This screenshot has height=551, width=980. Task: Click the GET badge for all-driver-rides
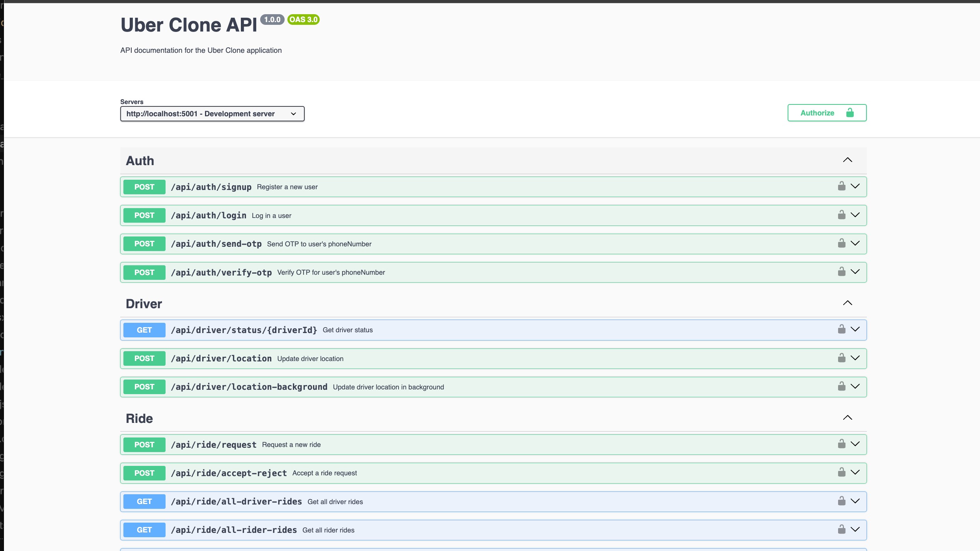(144, 501)
